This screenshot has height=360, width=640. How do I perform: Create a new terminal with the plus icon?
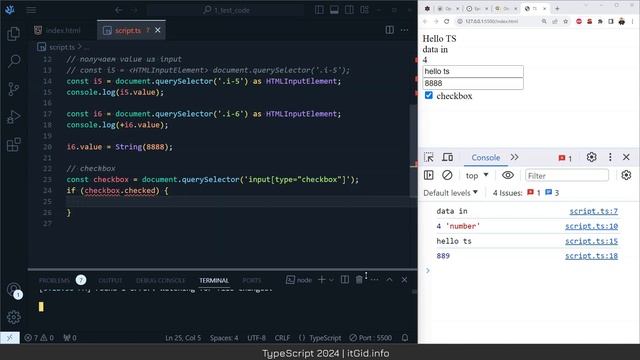pos(322,280)
